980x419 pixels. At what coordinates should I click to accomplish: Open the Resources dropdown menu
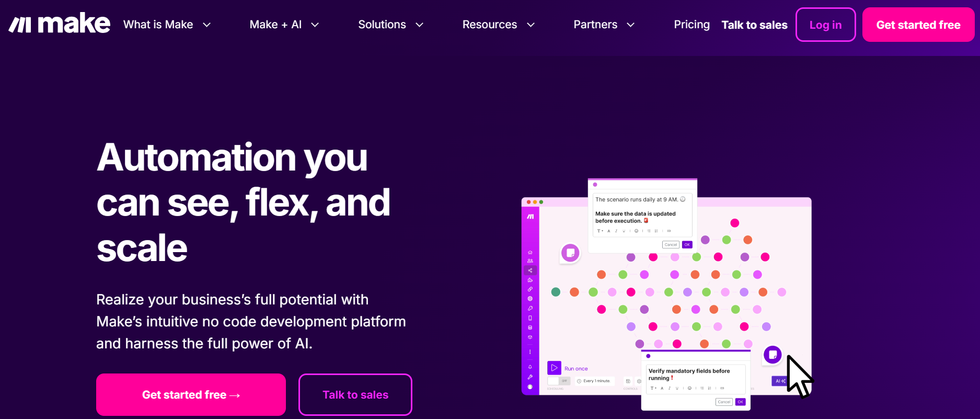pos(499,25)
